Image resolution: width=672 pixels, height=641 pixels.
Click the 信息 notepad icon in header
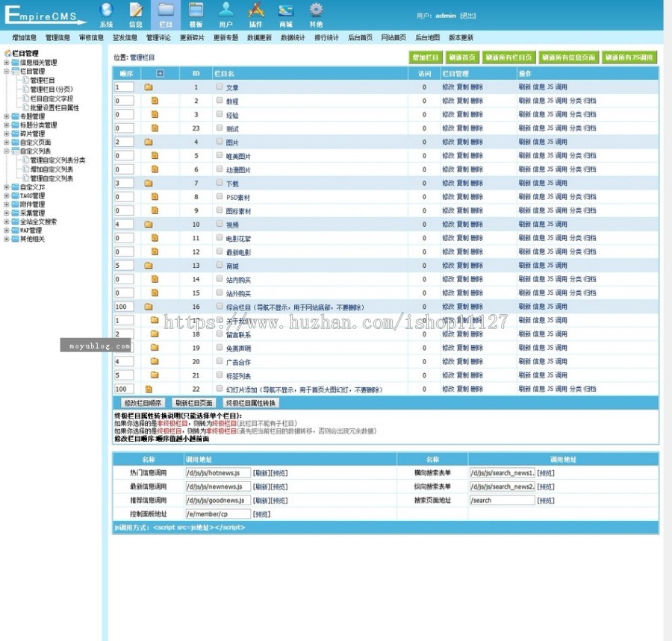[136, 10]
